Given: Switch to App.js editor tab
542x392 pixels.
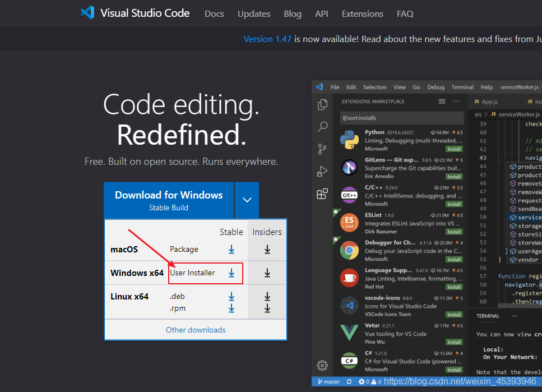Looking at the screenshot, I should pyautogui.click(x=486, y=102).
